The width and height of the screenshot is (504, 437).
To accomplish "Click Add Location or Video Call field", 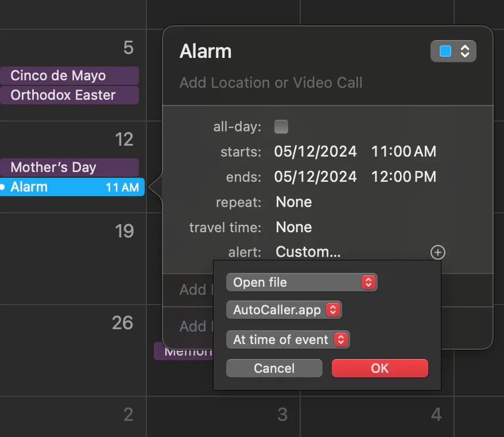I will coord(270,83).
